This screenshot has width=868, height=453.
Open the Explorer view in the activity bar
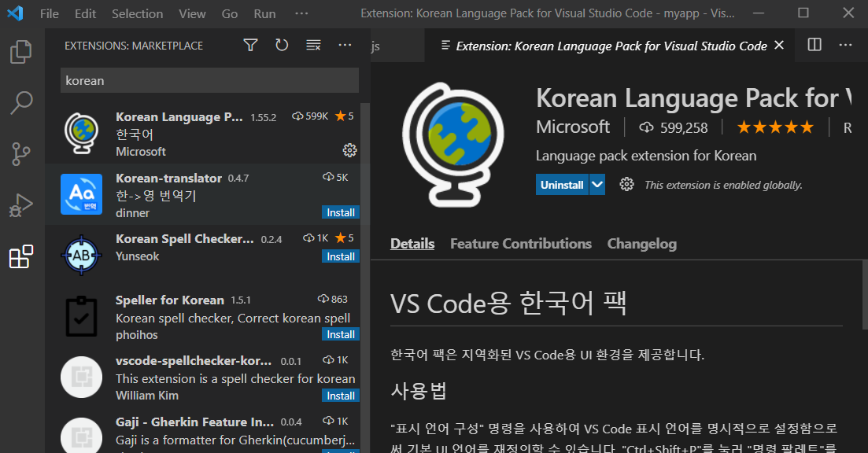click(21, 52)
